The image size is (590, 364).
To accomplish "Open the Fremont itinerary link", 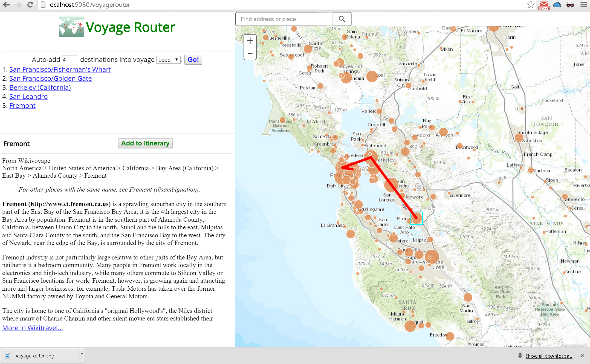I will 22,106.
